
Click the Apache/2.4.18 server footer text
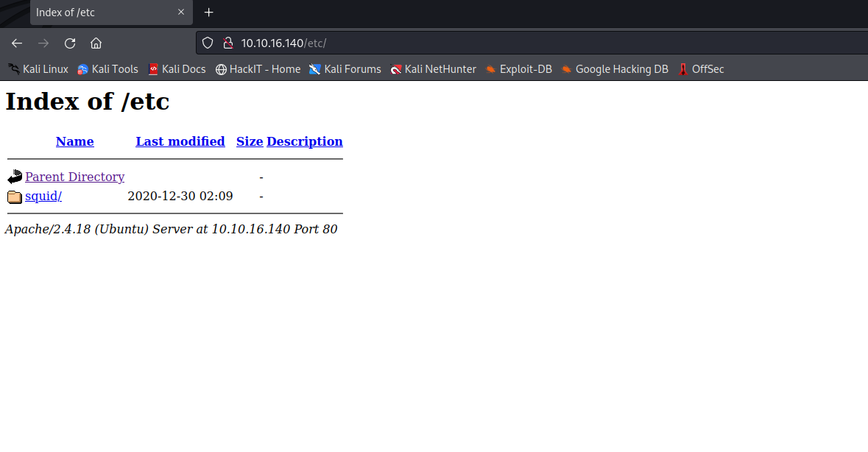tap(171, 229)
